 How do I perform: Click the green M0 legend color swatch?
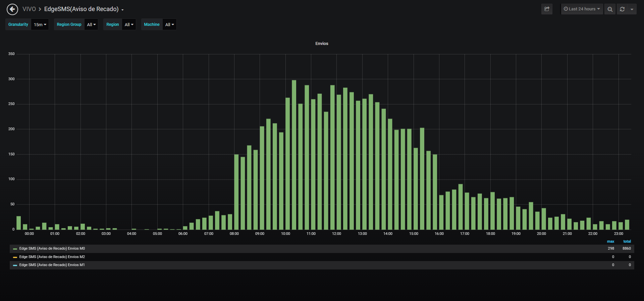[15, 249]
